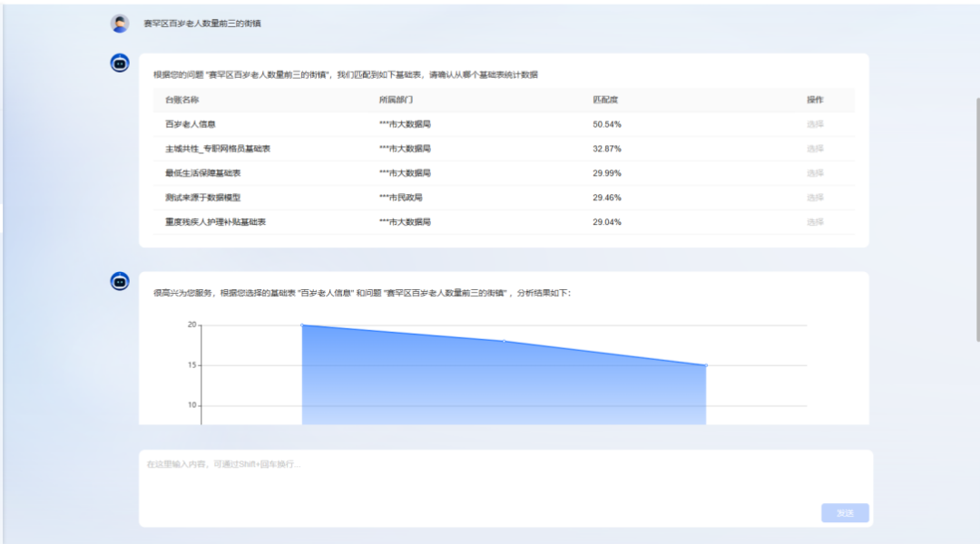Choose 选择 for 主城共性_专职网格员基础表 row
The height and width of the screenshot is (544, 980).
click(x=814, y=149)
